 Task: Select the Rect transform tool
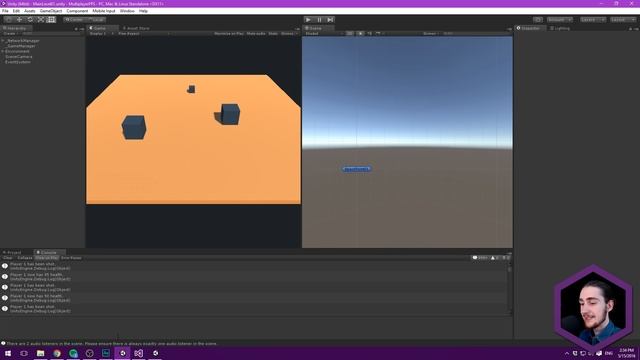(x=51, y=20)
